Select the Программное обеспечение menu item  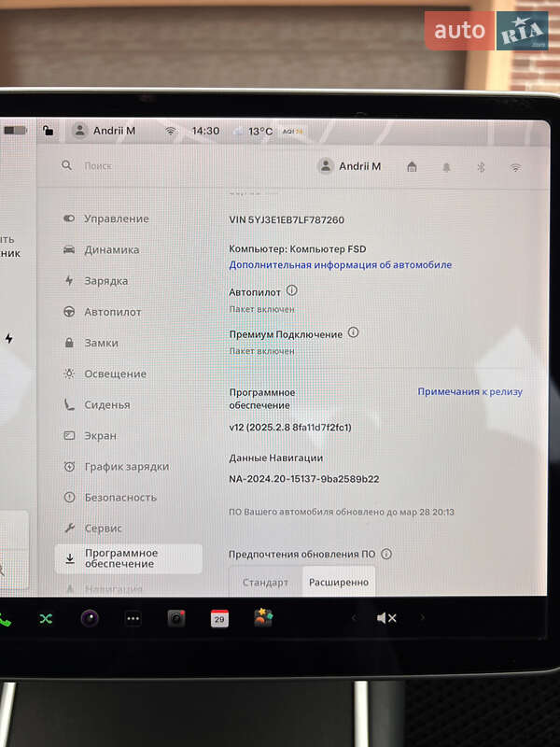(x=128, y=558)
